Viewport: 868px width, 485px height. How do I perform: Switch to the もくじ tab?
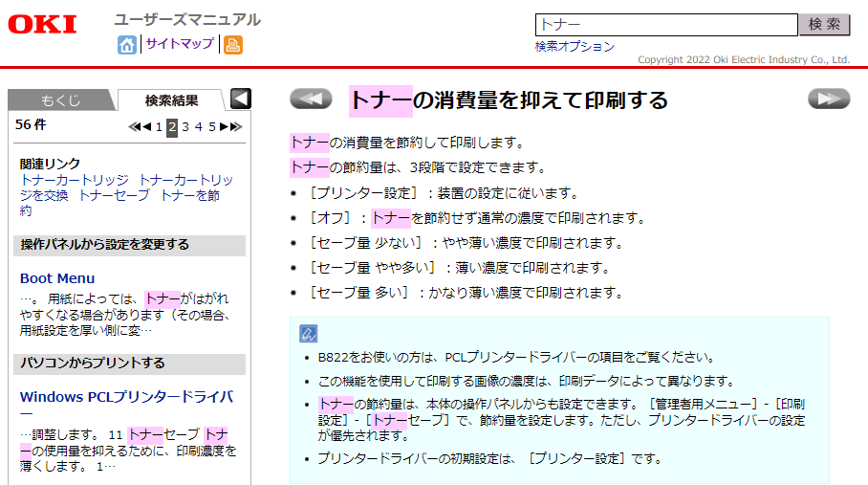pyautogui.click(x=60, y=100)
